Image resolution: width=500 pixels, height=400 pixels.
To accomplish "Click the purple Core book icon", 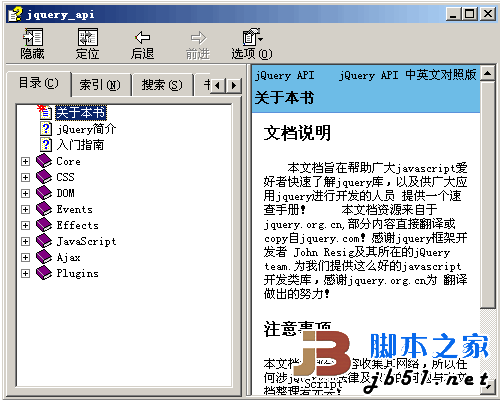I will point(44,161).
